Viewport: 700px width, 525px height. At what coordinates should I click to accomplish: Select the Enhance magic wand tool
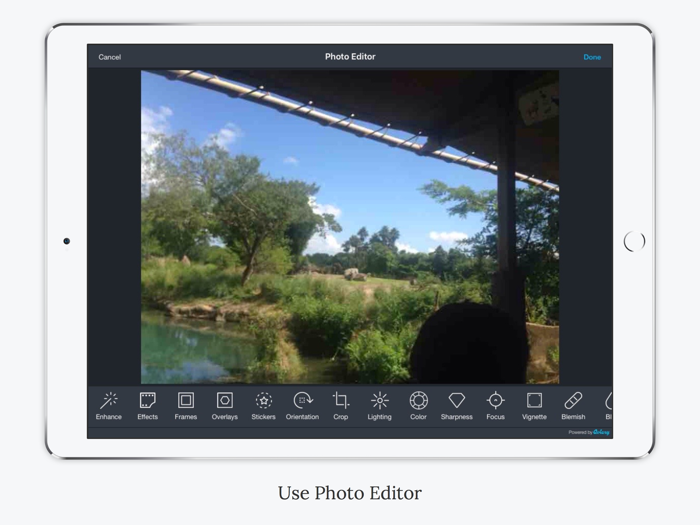[108, 406]
